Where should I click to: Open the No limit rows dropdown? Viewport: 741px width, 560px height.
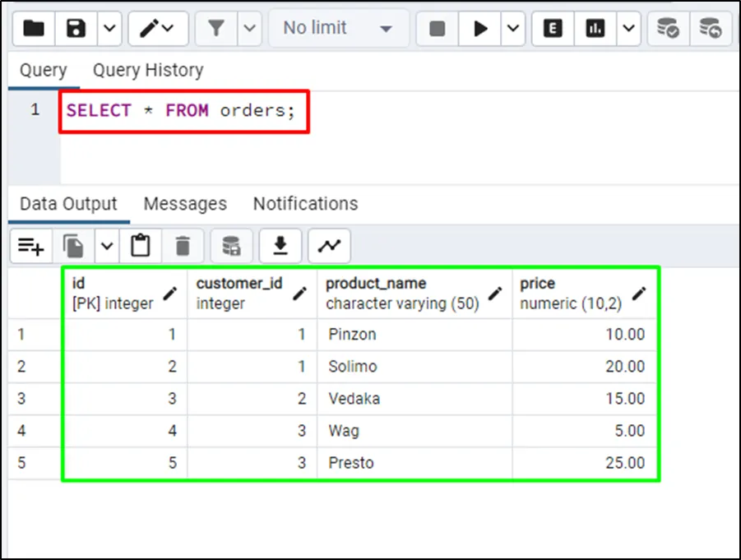pos(338,29)
